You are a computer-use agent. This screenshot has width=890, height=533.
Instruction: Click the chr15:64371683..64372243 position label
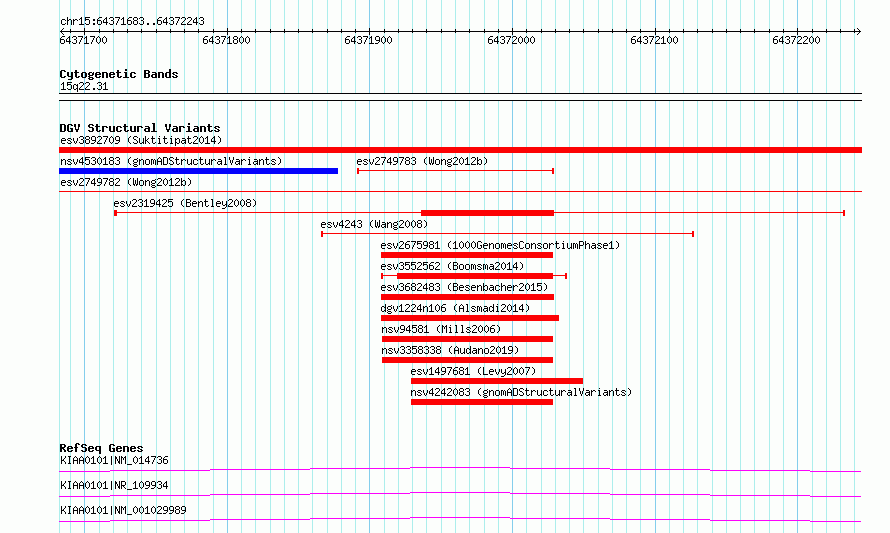point(132,22)
